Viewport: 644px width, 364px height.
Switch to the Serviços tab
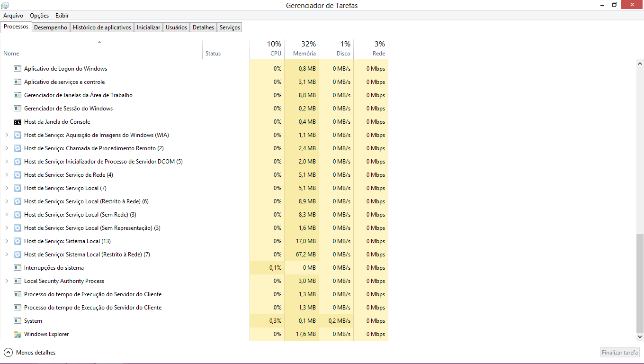coord(230,27)
